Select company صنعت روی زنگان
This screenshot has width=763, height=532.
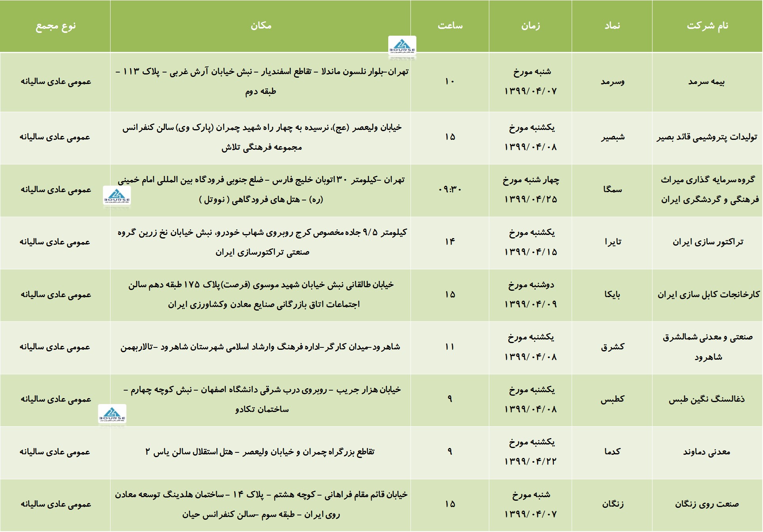(x=707, y=504)
